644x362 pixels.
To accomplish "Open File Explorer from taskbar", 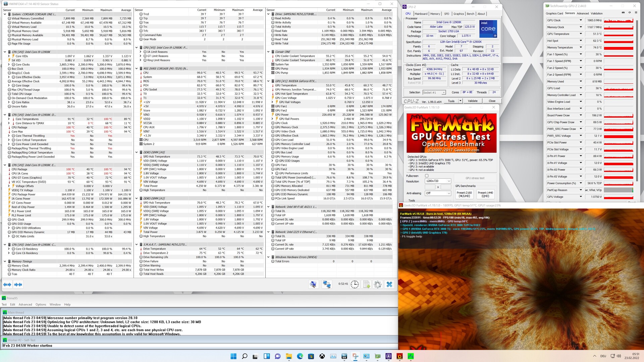I will click(289, 356).
